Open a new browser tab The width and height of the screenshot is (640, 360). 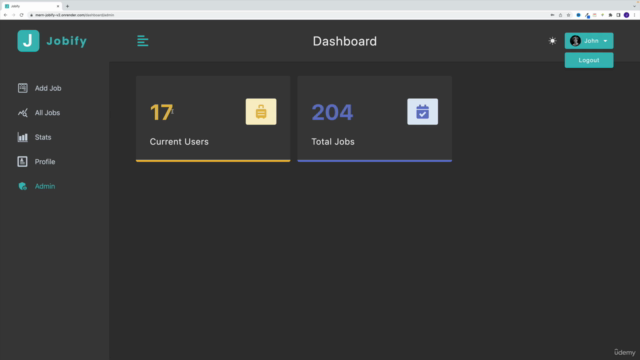coord(67,6)
